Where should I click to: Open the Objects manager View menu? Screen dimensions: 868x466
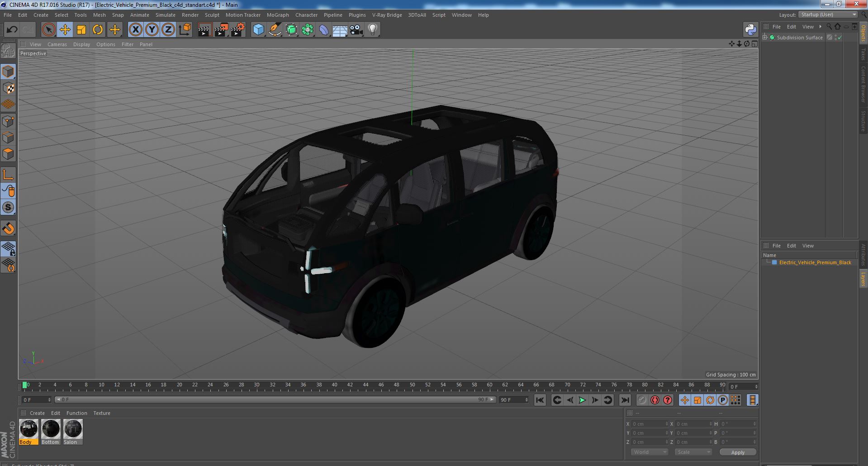click(x=808, y=27)
